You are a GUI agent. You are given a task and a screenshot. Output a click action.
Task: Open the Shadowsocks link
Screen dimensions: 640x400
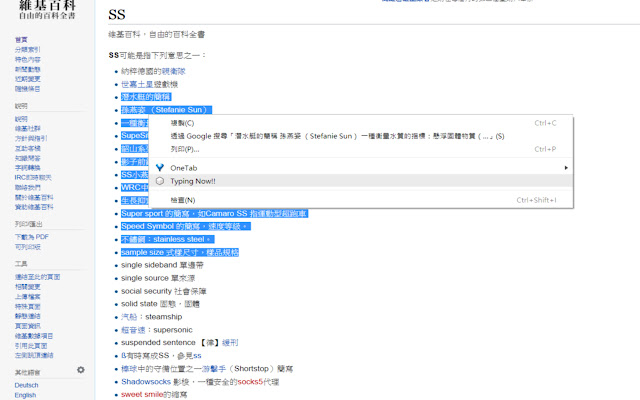[146, 382]
